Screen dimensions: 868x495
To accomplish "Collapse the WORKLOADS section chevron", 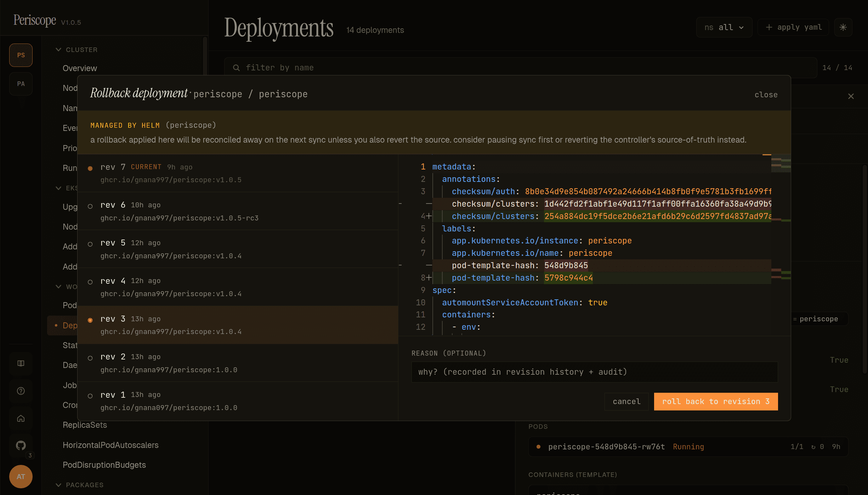I will 58,286.
